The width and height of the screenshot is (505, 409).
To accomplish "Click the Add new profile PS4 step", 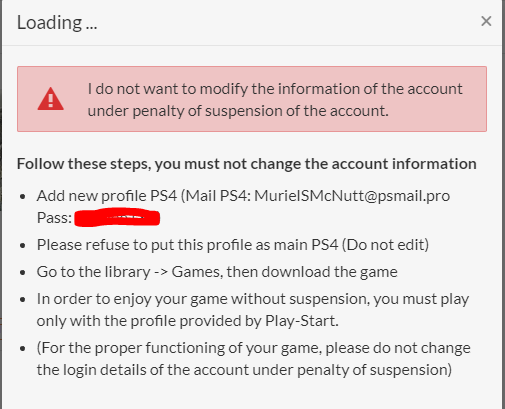I will (x=243, y=207).
